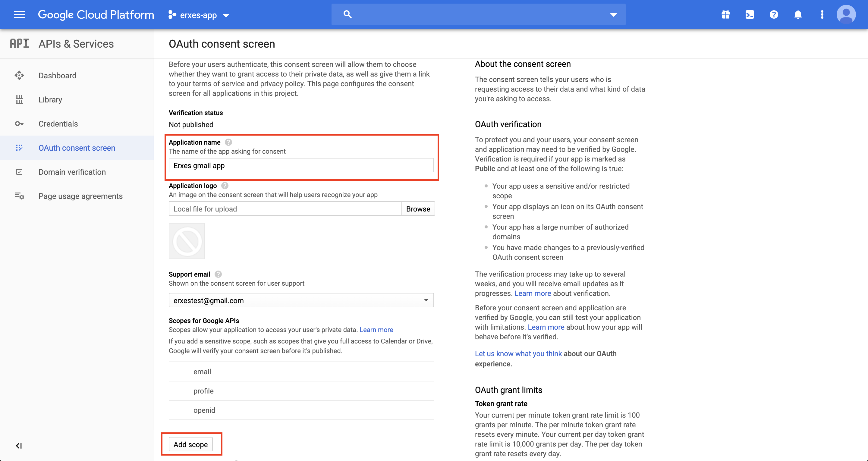The height and width of the screenshot is (461, 868).
Task: Open the erxes-app project selector dropdown
Action: (x=199, y=15)
